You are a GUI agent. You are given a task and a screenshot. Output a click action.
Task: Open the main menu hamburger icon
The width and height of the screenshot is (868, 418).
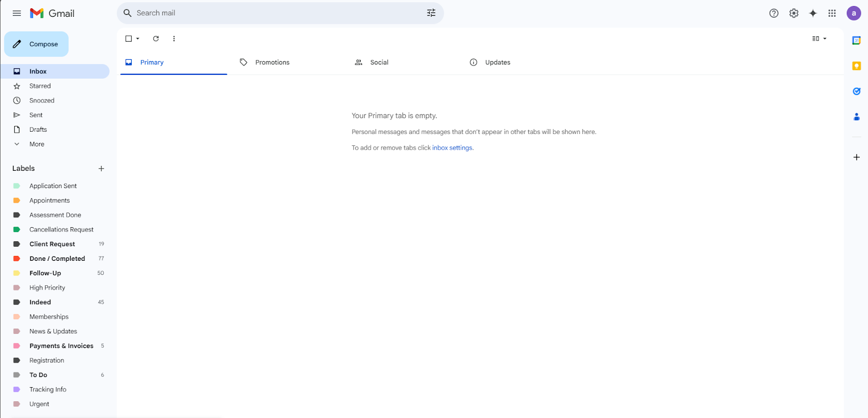pos(17,13)
